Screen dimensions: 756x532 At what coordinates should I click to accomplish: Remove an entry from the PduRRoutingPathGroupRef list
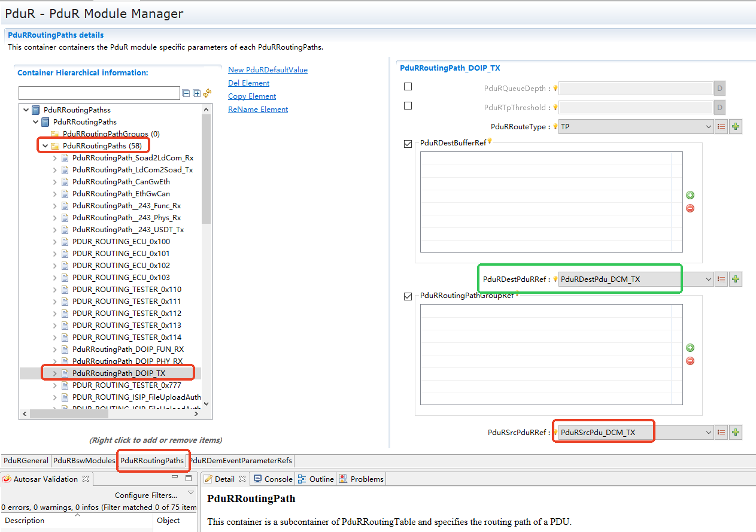pos(690,361)
